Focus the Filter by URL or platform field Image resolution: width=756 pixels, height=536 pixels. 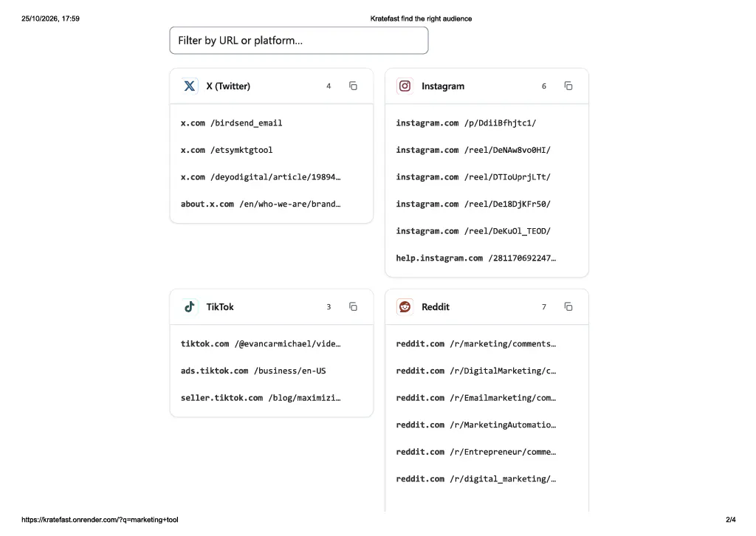(299, 41)
